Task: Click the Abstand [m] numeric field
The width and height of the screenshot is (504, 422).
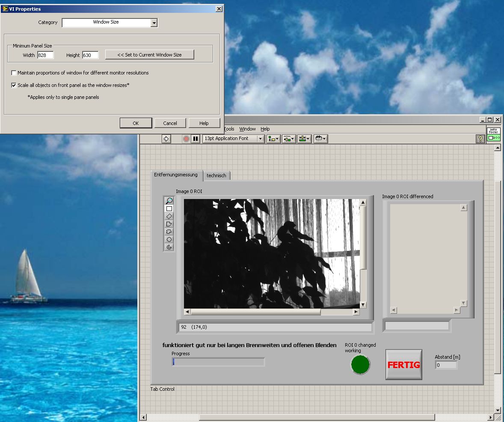Action: click(x=446, y=365)
